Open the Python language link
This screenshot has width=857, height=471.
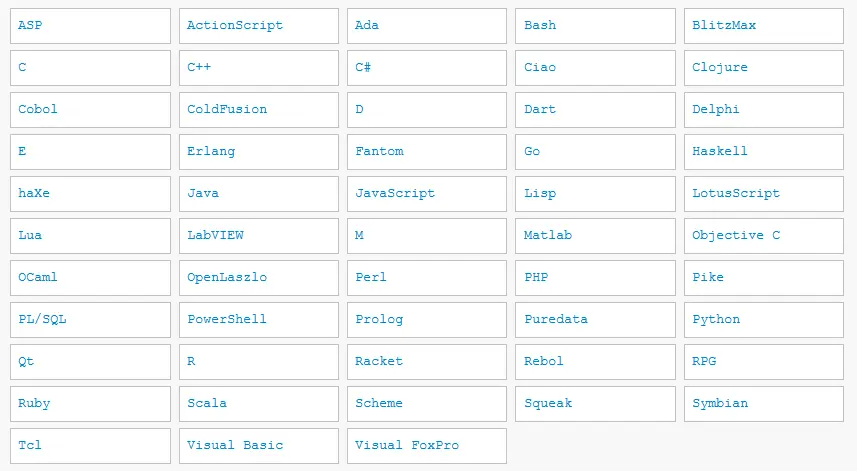pos(716,319)
